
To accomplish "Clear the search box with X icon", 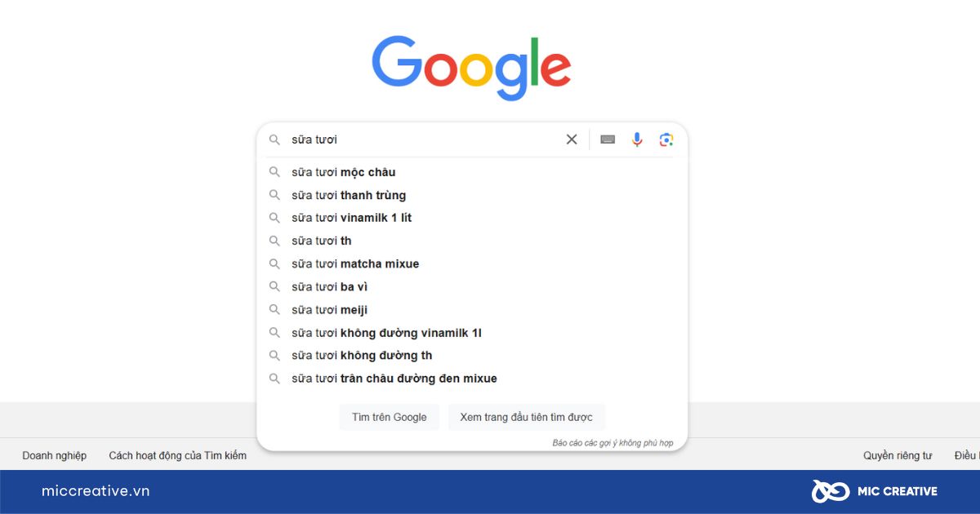I will pos(572,140).
